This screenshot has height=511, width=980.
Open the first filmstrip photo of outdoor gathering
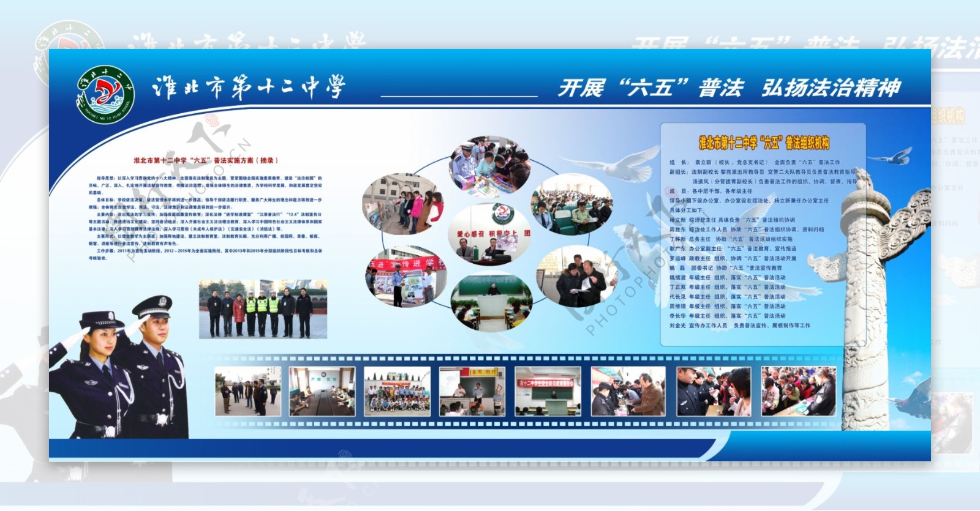click(248, 391)
